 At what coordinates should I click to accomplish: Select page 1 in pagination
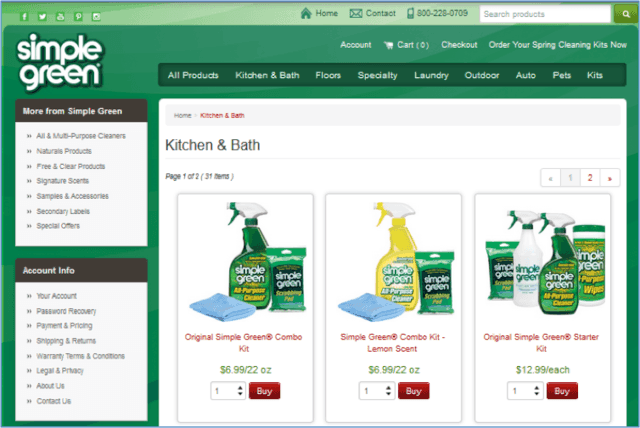570,178
